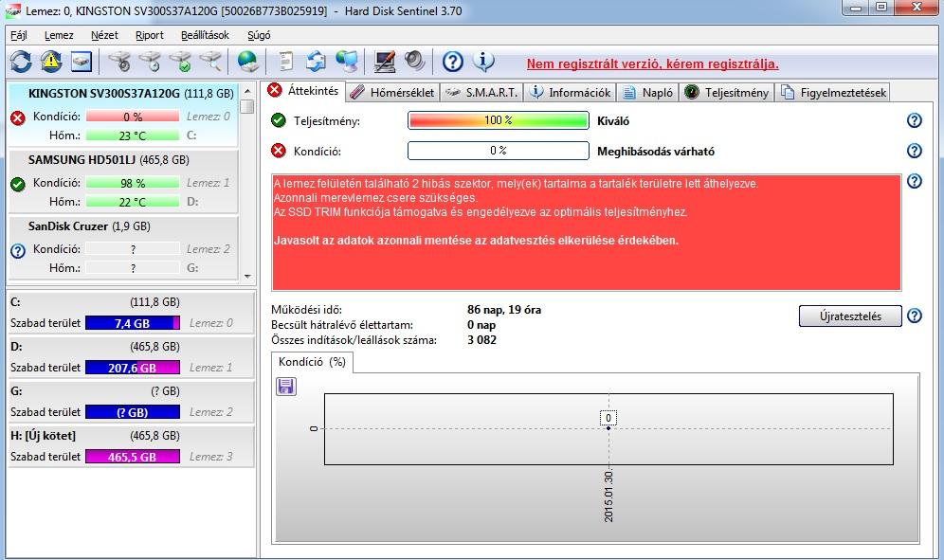Screen dimensions: 944x560
Task: Switch to the Napló tab
Action: pos(648,92)
